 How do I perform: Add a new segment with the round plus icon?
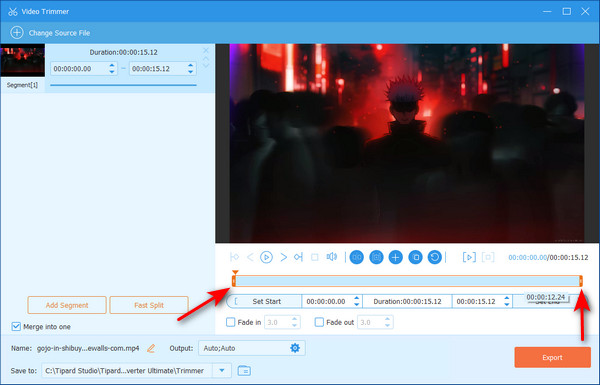396,257
